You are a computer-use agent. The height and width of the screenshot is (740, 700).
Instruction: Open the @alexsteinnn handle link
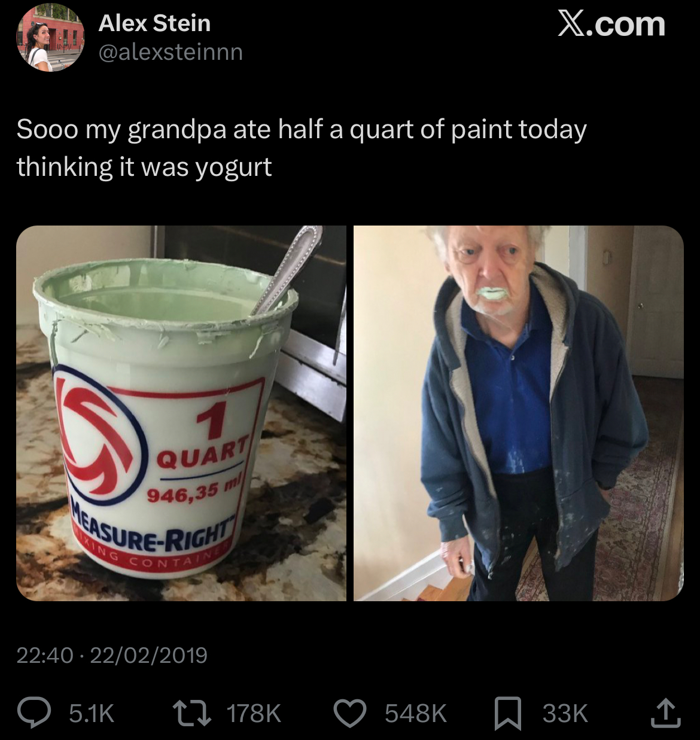click(x=171, y=53)
